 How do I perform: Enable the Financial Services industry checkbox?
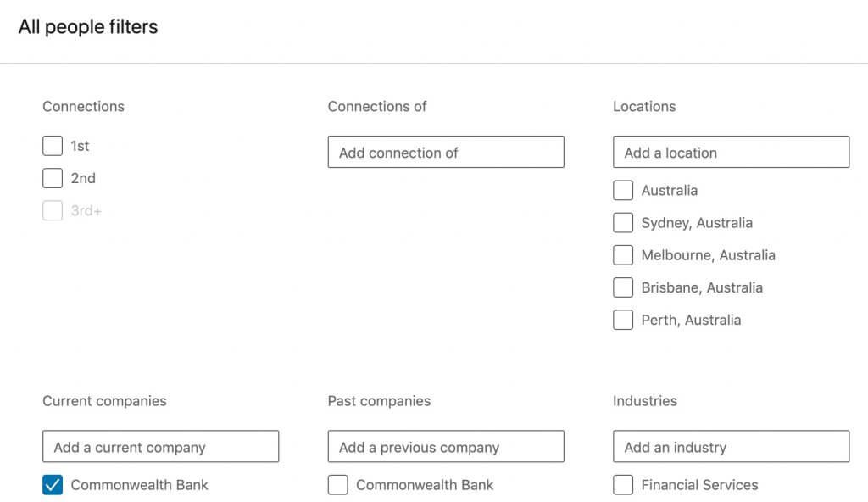623,485
